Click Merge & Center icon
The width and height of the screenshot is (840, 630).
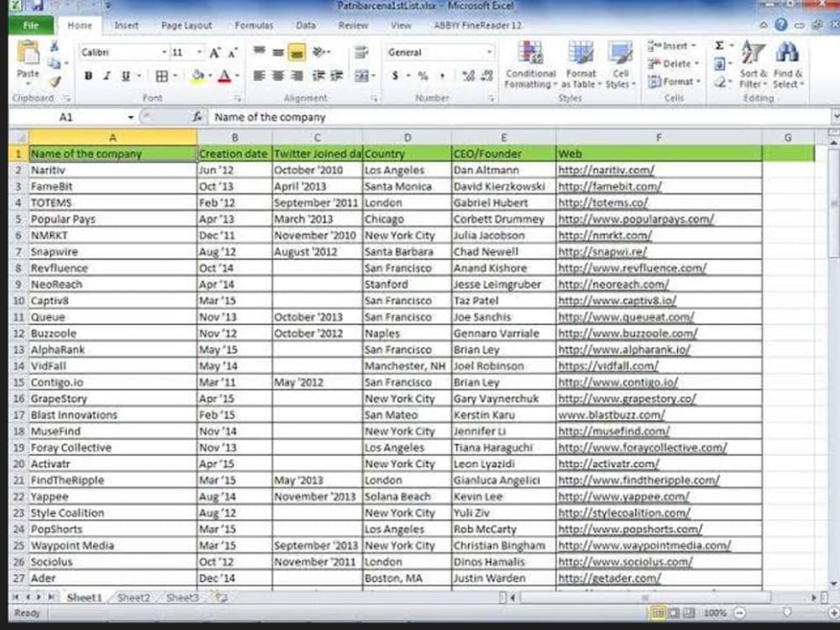click(x=361, y=76)
